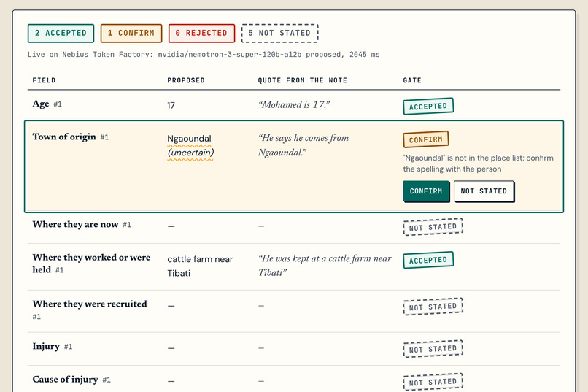Select the Age field label
This screenshot has height=392, width=588.
coord(41,104)
